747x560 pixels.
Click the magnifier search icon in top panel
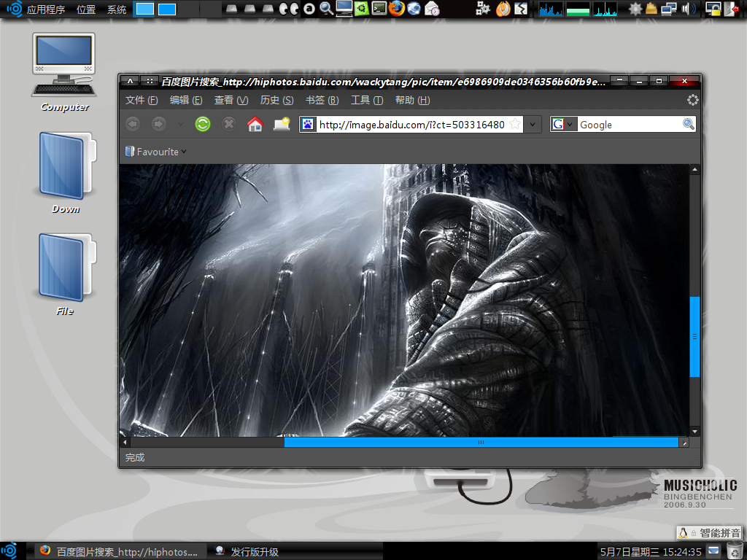click(326, 9)
